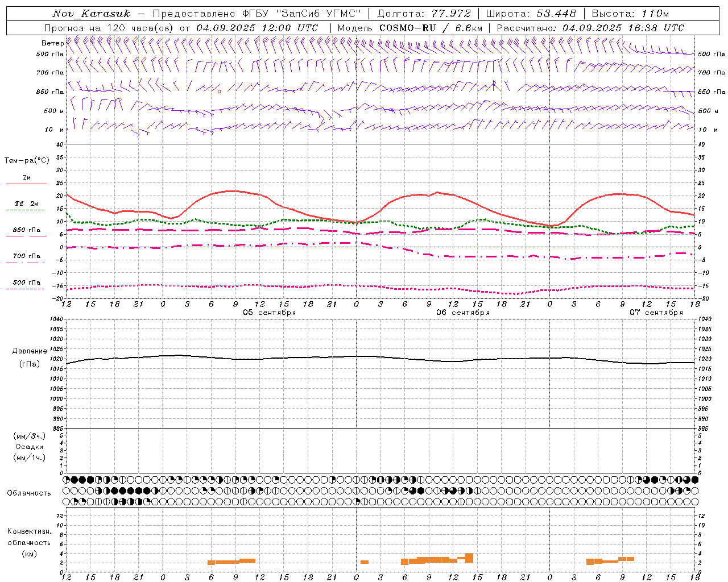Click the elevation text "Высота: 110м"
The width and height of the screenshot is (728, 582).
[630, 14]
